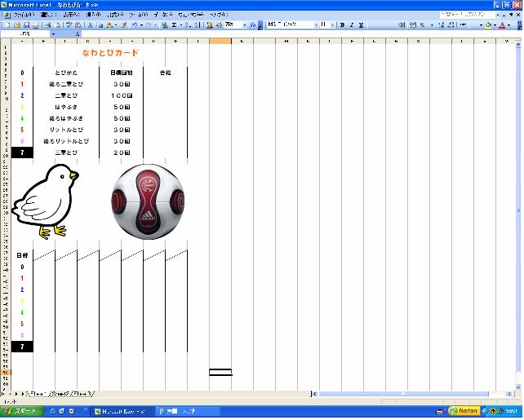The width and height of the screenshot is (524, 420).
Task: Undo the last action
Action: coord(135,25)
